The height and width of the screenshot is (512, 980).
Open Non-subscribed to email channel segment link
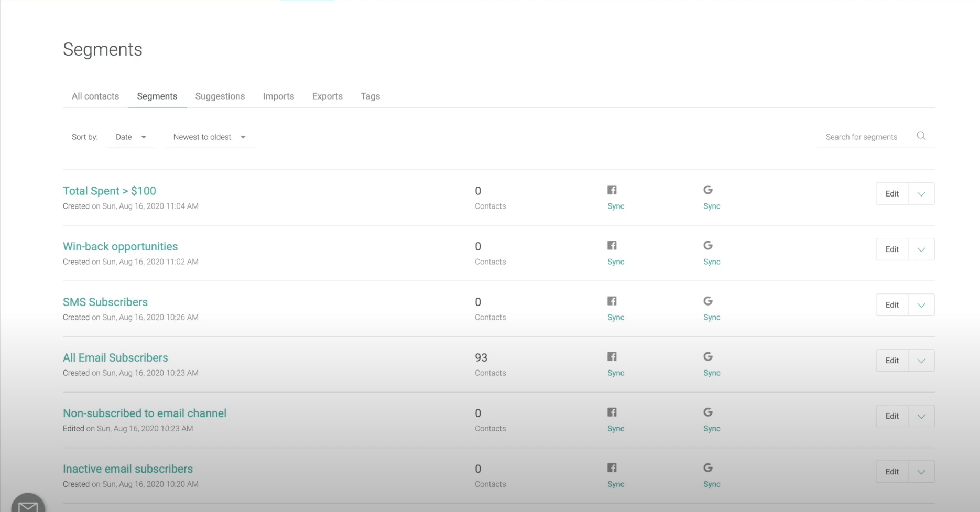point(145,413)
